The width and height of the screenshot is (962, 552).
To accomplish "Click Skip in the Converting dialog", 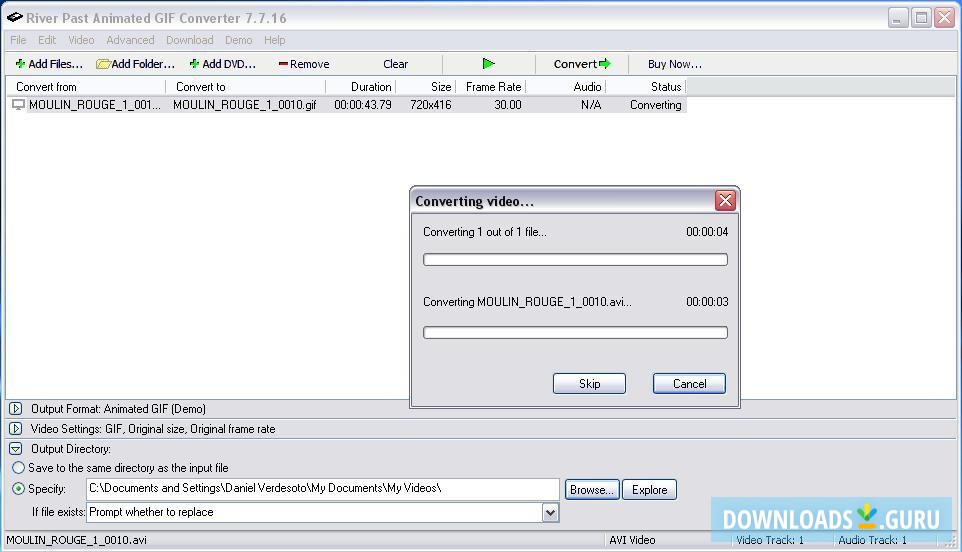I will [589, 383].
